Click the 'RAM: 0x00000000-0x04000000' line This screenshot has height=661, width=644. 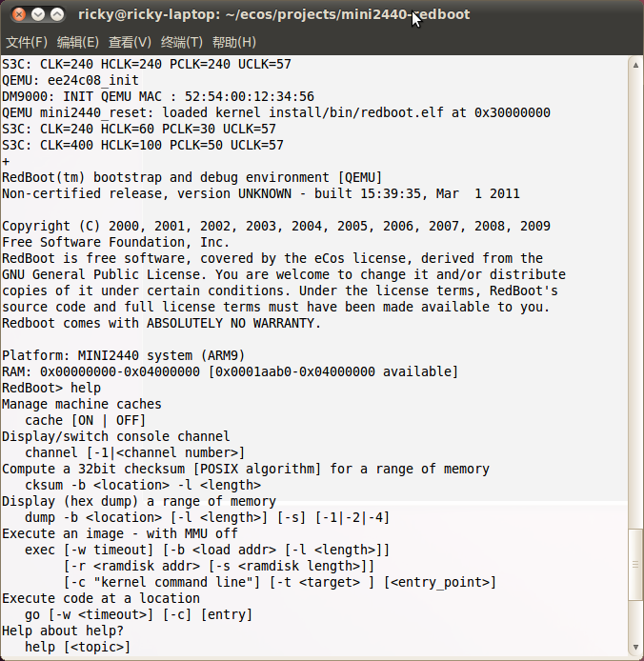230,371
